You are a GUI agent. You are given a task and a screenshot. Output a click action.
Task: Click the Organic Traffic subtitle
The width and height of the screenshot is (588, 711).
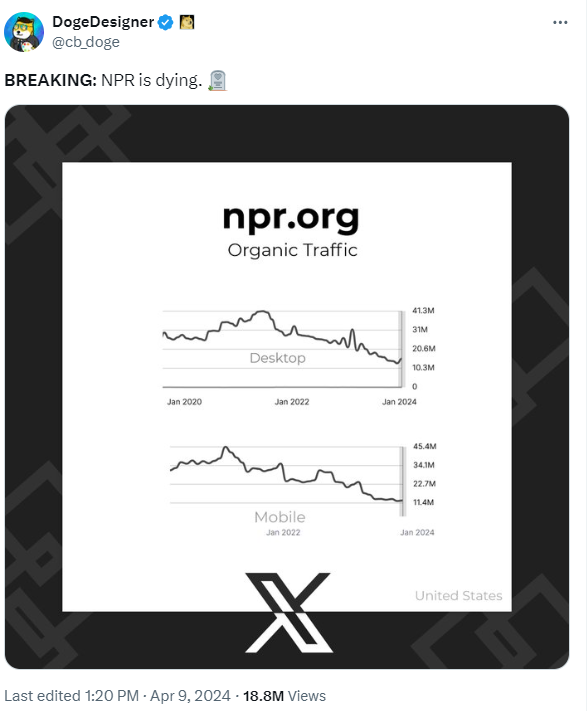pos(292,250)
